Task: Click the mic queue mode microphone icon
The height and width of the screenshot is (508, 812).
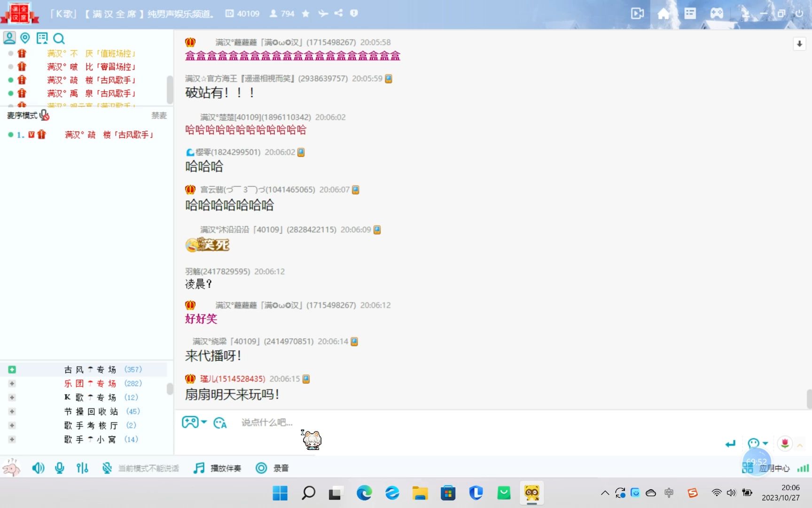Action: (x=44, y=115)
